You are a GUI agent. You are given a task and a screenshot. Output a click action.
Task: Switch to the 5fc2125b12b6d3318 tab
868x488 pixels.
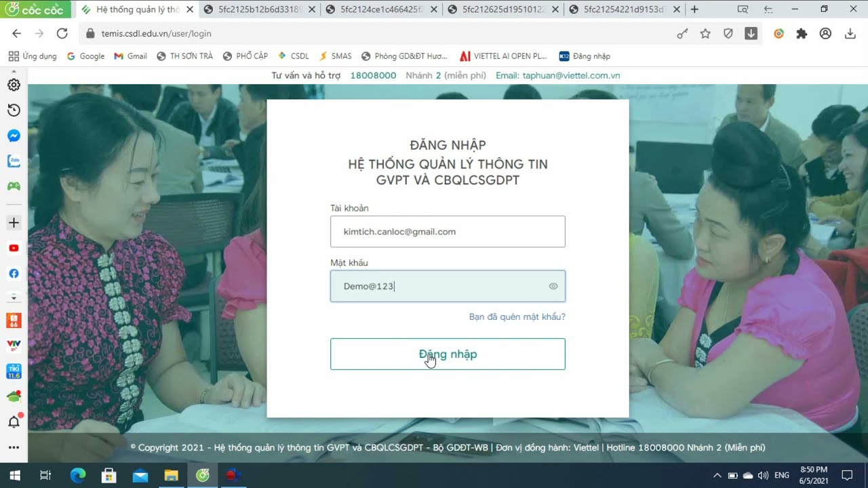(x=259, y=9)
